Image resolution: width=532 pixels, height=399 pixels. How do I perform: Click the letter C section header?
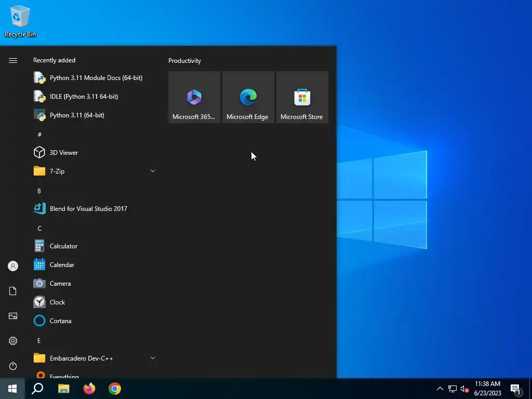[x=39, y=229]
